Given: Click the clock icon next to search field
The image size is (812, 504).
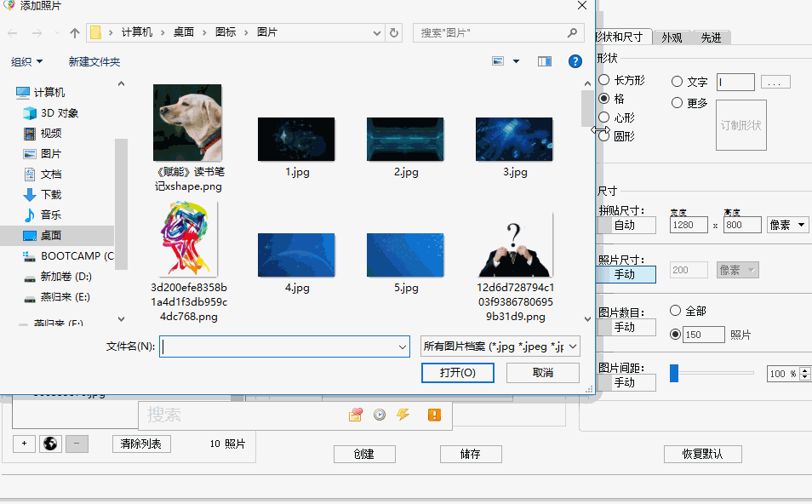Looking at the screenshot, I should 379,415.
